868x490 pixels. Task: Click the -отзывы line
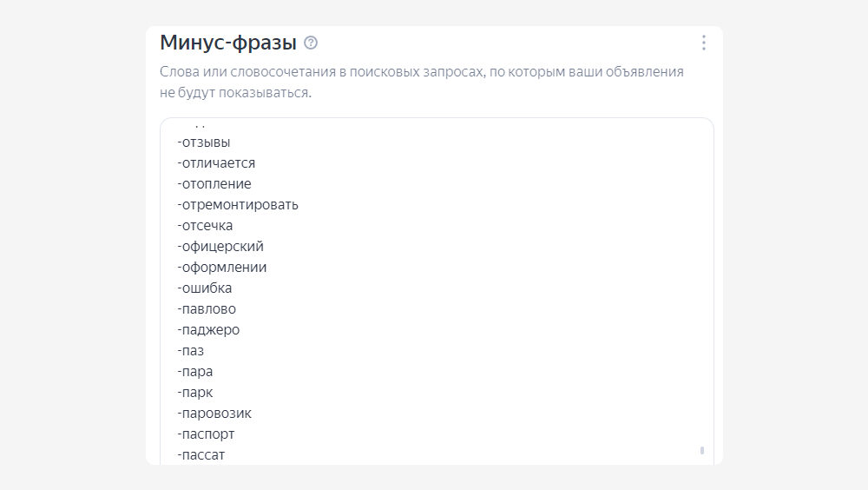[x=204, y=142]
